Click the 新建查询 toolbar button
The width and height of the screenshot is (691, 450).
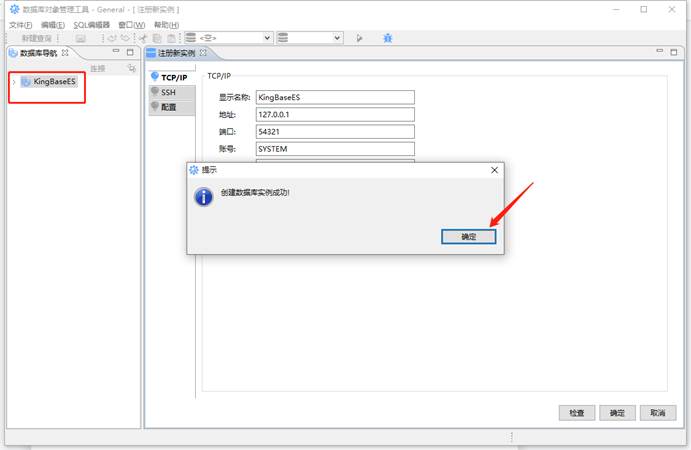36,38
